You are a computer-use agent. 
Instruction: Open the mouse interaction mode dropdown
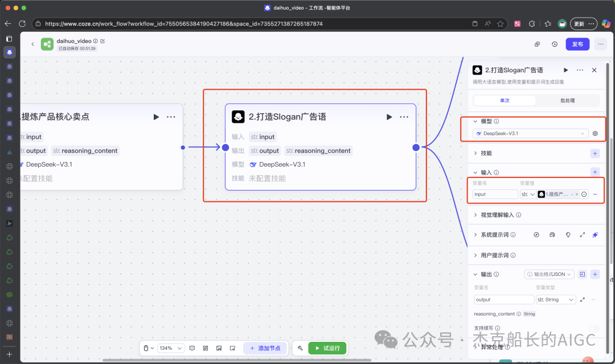click(148, 348)
